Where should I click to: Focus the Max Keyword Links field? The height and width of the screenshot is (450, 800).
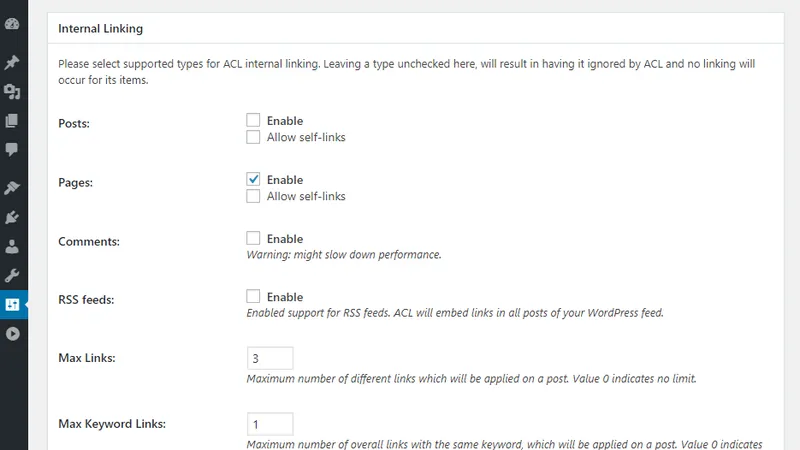tap(270, 424)
